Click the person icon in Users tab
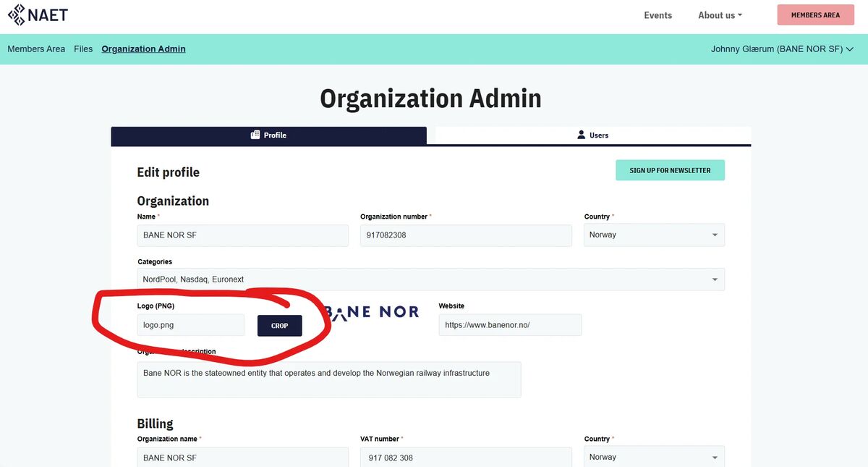The width and height of the screenshot is (868, 467). 581,135
